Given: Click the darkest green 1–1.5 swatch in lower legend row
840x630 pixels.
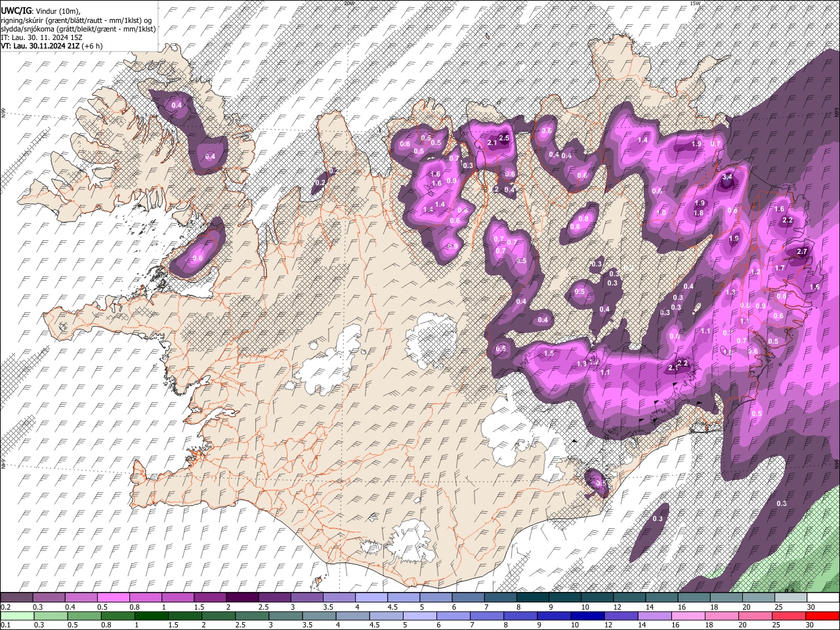Looking at the screenshot, I should coord(151,616).
